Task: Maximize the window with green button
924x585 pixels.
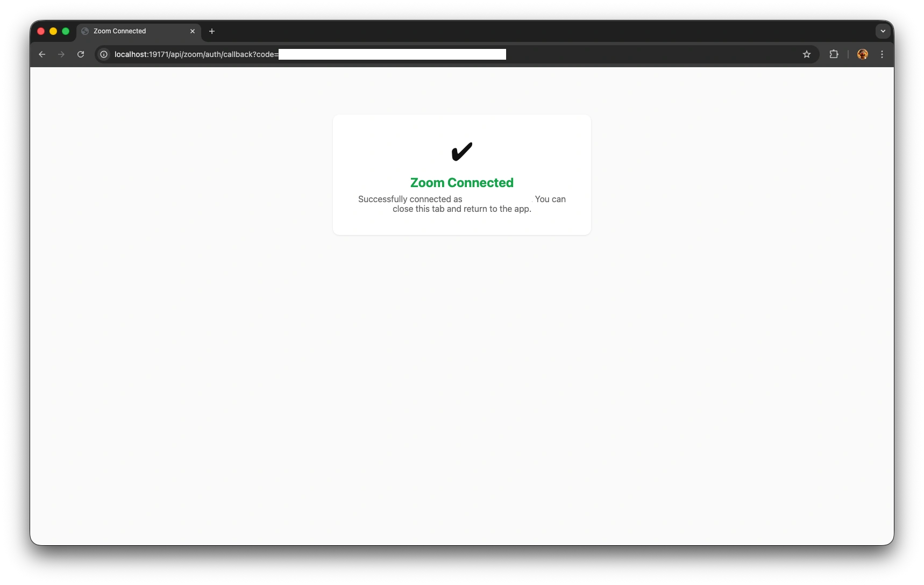Action: pos(66,31)
